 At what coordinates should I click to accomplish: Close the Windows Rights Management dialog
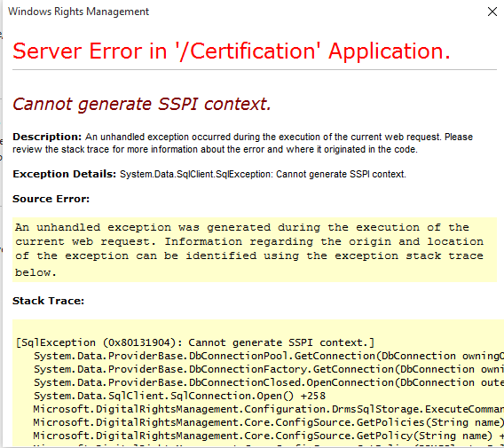tap(492, 12)
